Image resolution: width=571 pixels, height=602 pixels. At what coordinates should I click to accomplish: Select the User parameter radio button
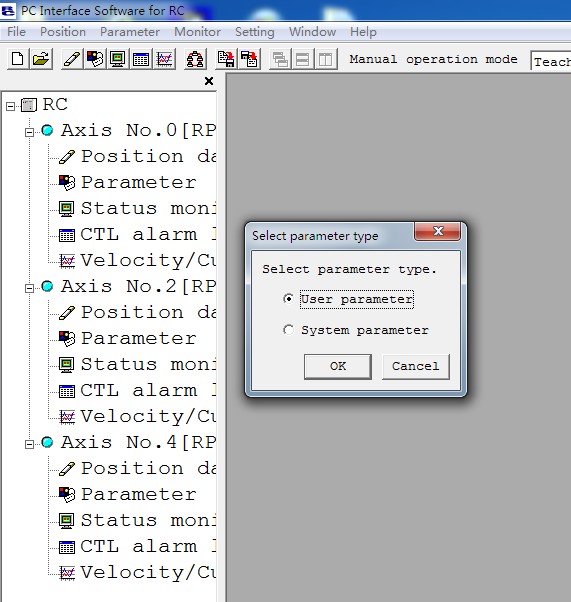point(288,299)
